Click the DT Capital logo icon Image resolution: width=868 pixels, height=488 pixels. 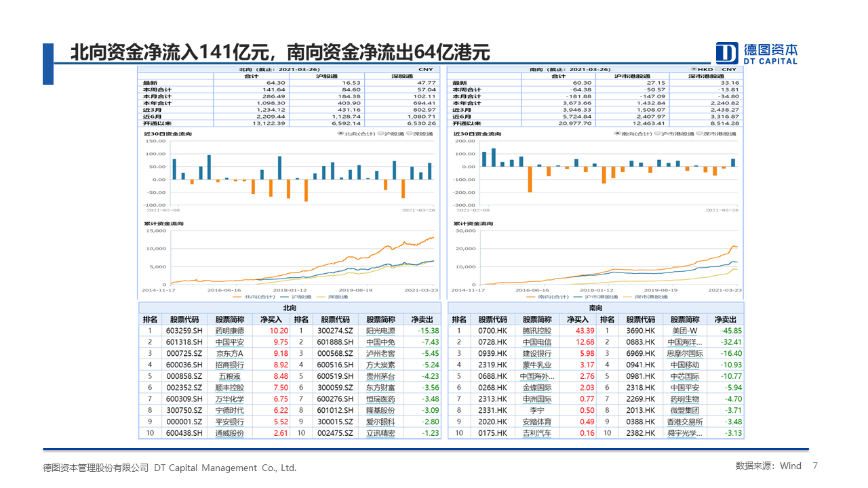coord(727,53)
